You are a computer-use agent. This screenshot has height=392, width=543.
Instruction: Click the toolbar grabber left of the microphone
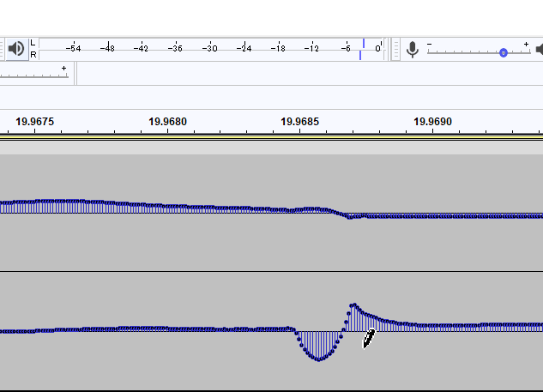pyautogui.click(x=396, y=49)
